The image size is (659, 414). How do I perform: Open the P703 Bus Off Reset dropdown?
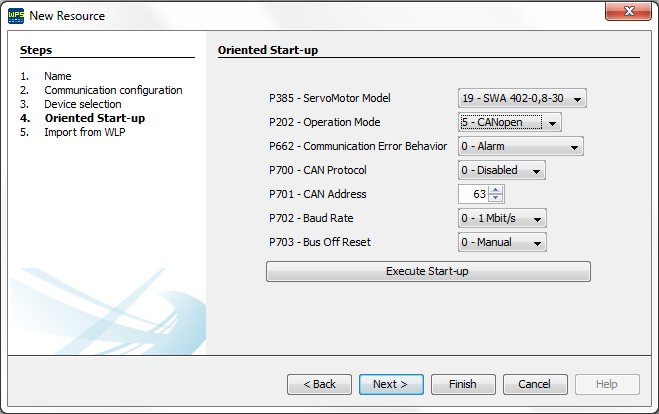click(x=502, y=242)
